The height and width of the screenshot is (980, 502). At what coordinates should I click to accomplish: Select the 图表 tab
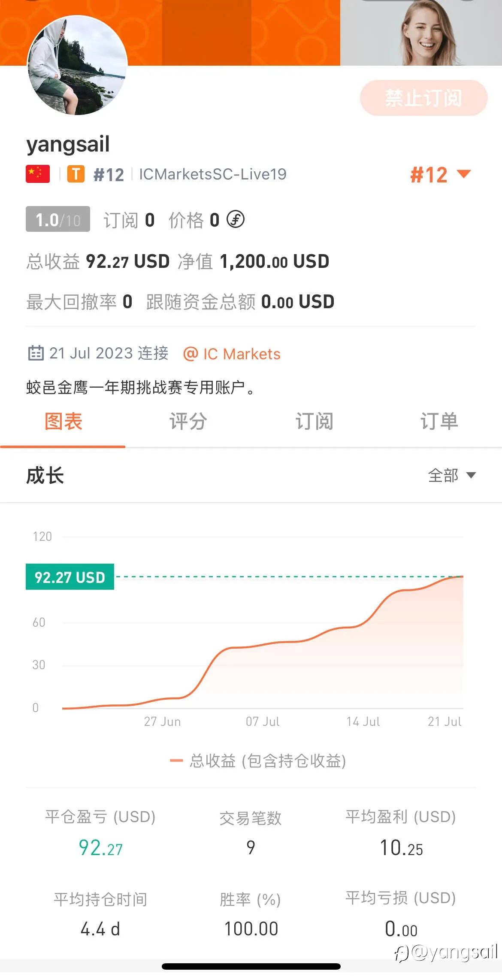63,422
